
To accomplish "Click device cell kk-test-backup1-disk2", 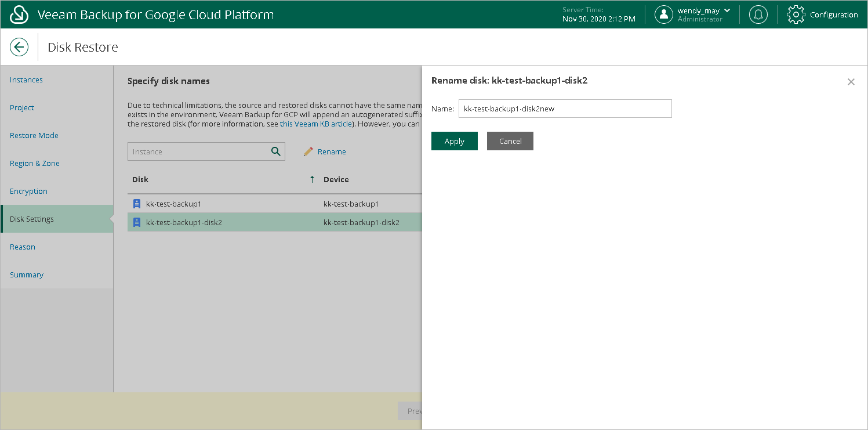I will pyautogui.click(x=361, y=222).
